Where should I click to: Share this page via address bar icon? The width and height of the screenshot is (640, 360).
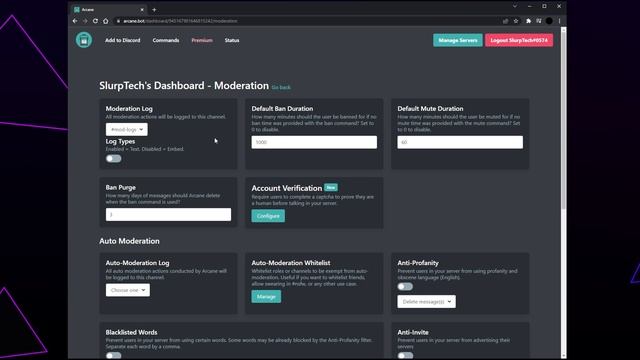point(505,21)
